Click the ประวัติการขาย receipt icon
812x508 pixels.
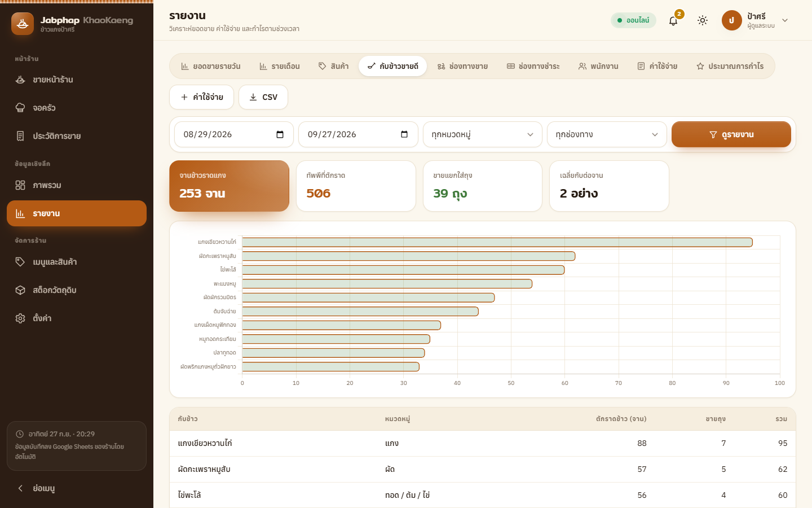20,136
